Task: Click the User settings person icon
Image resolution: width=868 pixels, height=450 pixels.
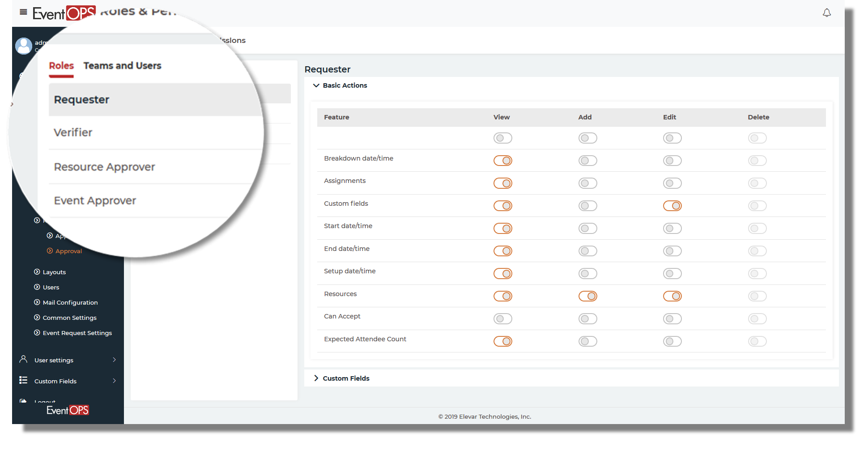Action: [24, 359]
